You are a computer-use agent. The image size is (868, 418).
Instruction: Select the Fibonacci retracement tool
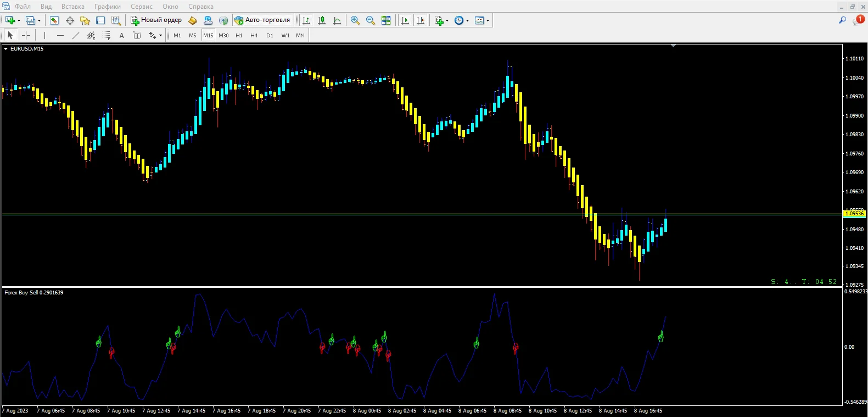tap(107, 35)
